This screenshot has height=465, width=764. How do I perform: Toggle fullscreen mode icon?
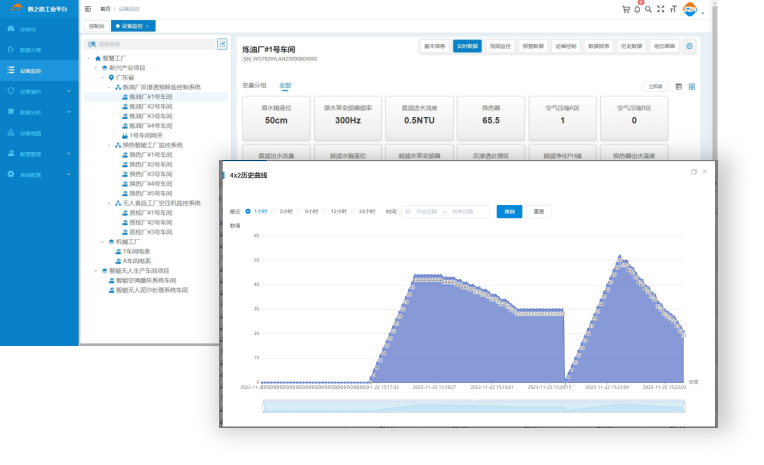[x=660, y=9]
